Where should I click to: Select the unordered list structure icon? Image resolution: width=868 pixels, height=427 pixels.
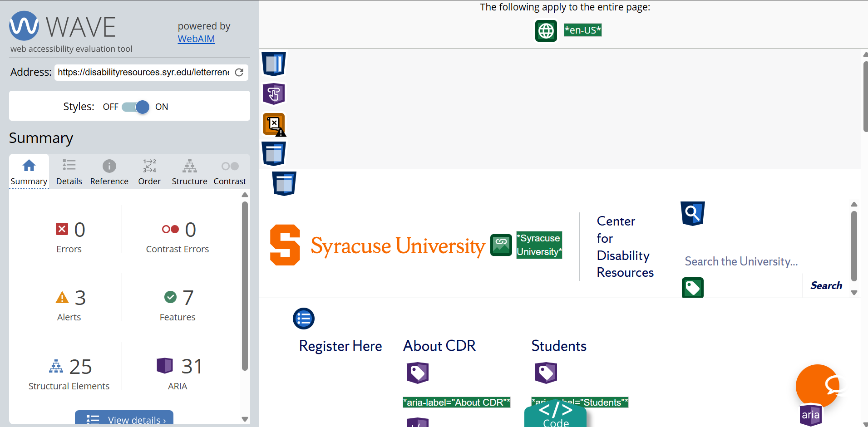click(304, 319)
